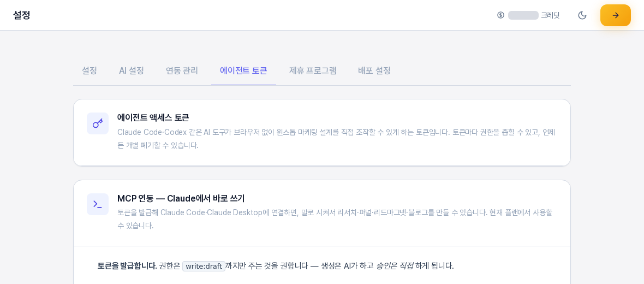Click the MCP 연동 — Claude에서 바로 쓰기 heading
Image resolution: width=644 pixels, height=284 pixels.
(181, 198)
